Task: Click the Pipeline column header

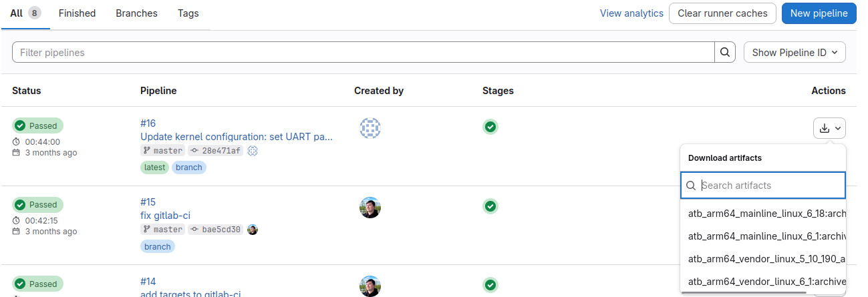Action: [x=158, y=91]
